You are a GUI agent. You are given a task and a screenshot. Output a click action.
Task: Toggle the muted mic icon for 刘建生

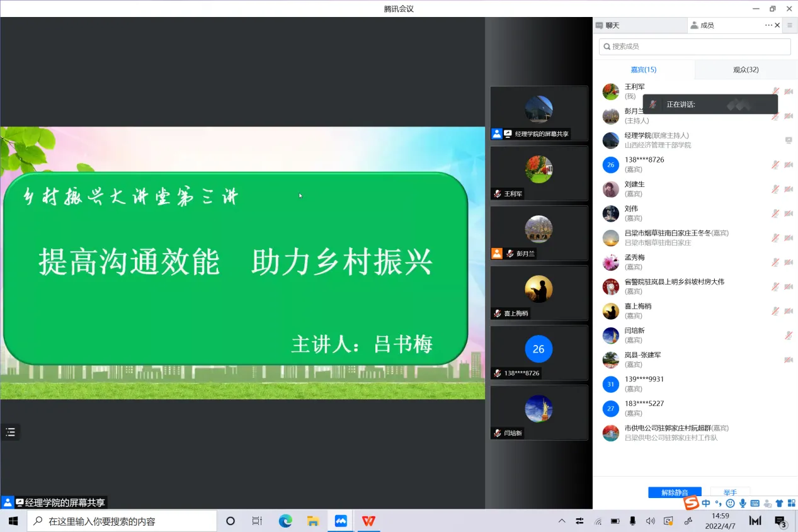click(775, 189)
